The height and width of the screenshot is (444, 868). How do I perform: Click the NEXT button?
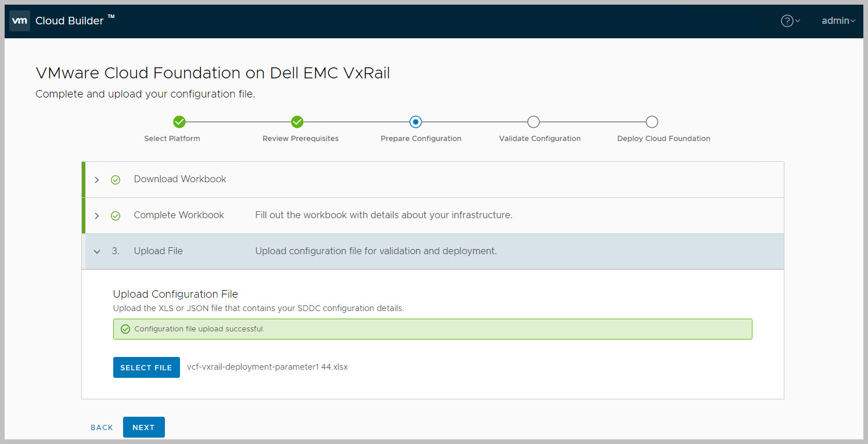[x=143, y=427]
